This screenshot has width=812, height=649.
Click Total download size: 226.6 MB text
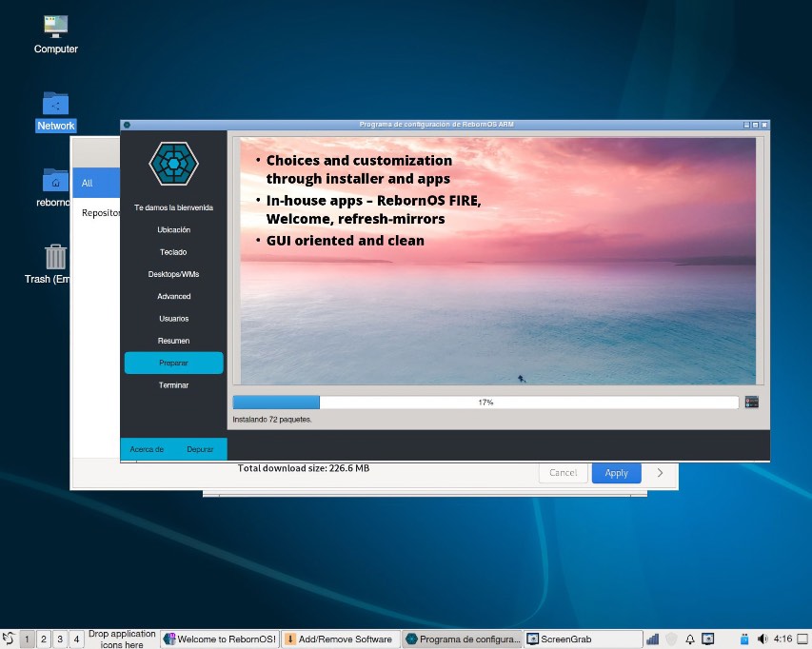pyautogui.click(x=304, y=468)
